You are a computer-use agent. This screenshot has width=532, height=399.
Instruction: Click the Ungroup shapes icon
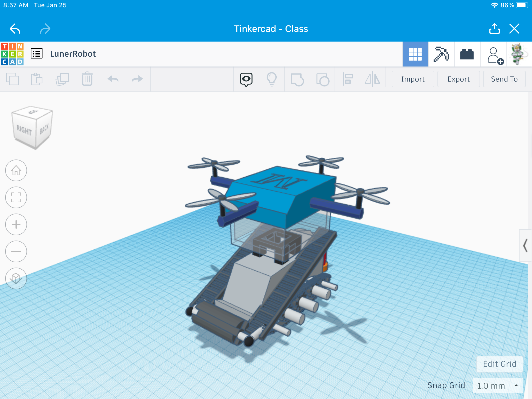[x=323, y=79]
